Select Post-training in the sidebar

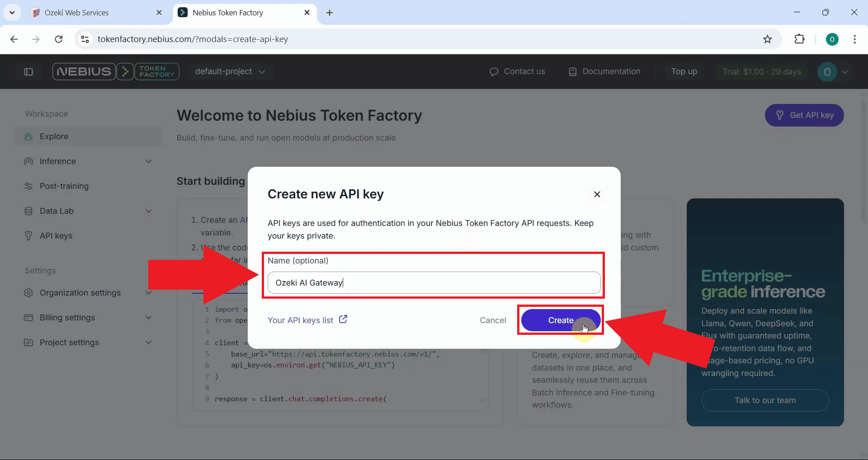point(64,186)
